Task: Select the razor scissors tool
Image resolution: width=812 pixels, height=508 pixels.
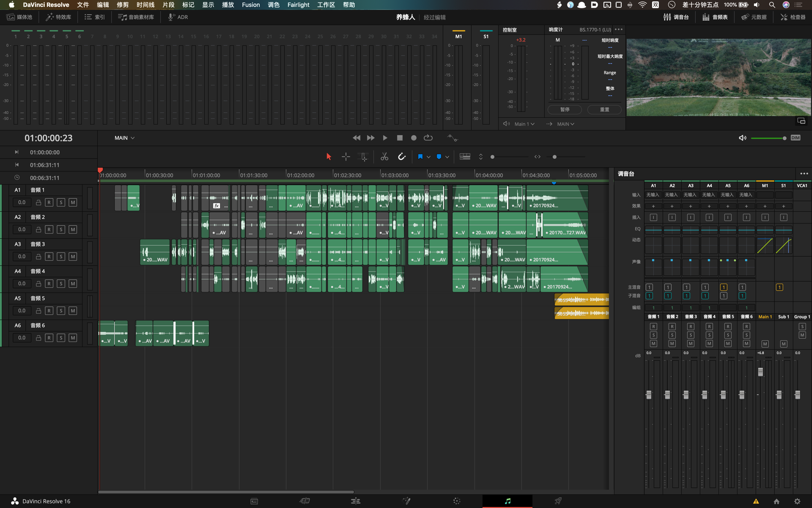Action: point(384,157)
